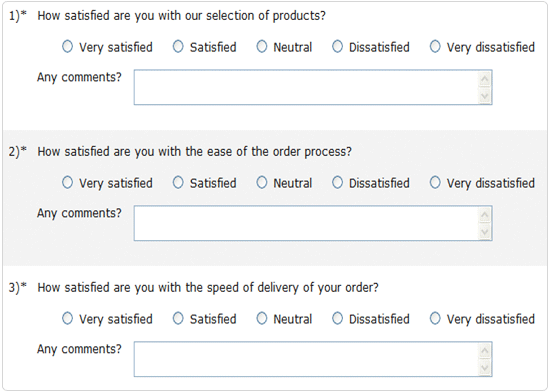Screen dimensions: 549x392
Task: Focus the comments field for order process question
Action: point(313,223)
